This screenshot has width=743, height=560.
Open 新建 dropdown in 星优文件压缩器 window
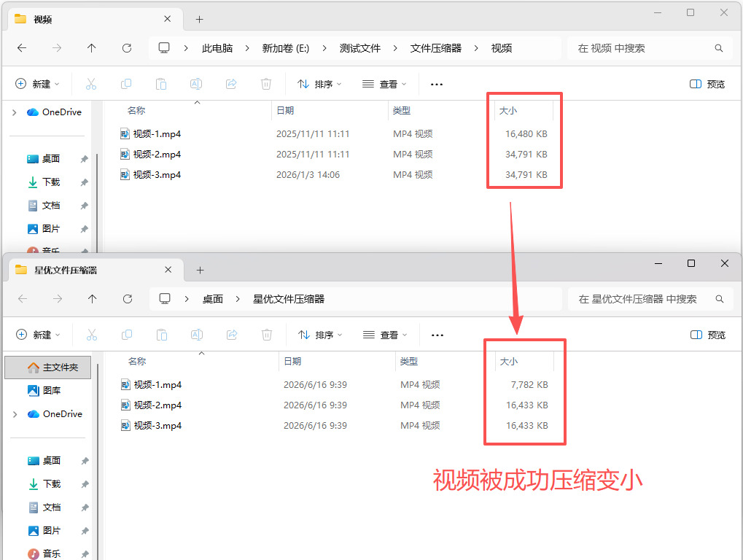tap(39, 335)
